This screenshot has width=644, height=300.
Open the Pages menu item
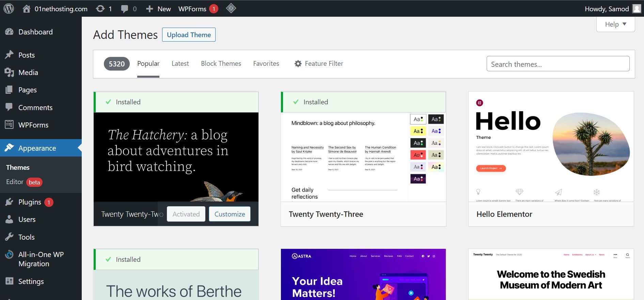point(27,90)
